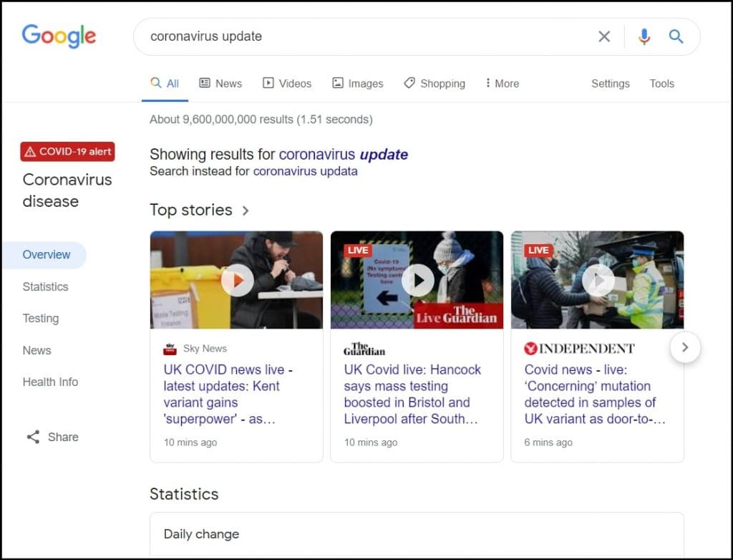Image resolution: width=733 pixels, height=560 pixels.
Task: Open Sky News 'UK COVID news live' headline
Action: (228, 394)
